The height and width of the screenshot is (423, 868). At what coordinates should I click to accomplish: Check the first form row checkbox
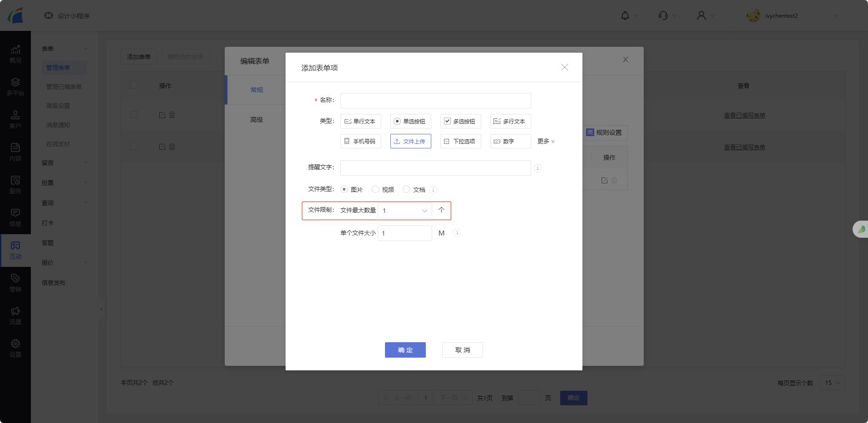pos(134,114)
